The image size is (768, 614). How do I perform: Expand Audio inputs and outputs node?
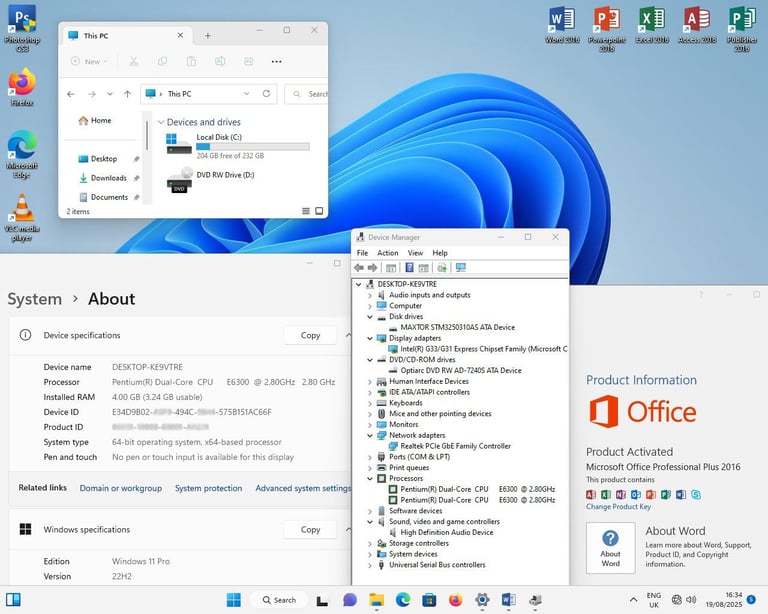(x=370, y=295)
